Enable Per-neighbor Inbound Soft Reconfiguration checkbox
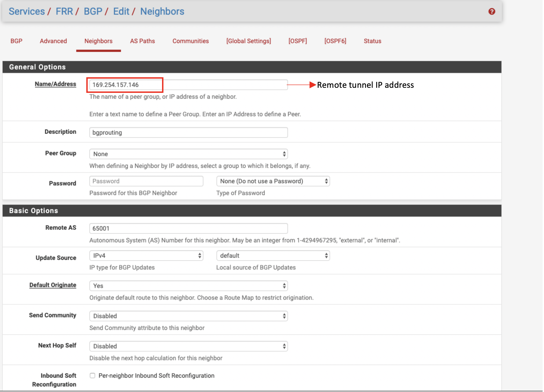The height and width of the screenshot is (392, 544). click(93, 376)
